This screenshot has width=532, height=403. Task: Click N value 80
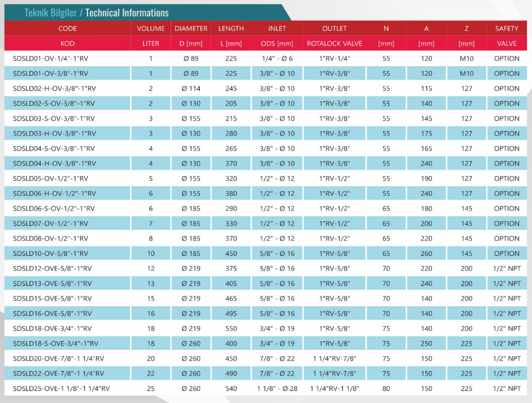(x=386, y=389)
